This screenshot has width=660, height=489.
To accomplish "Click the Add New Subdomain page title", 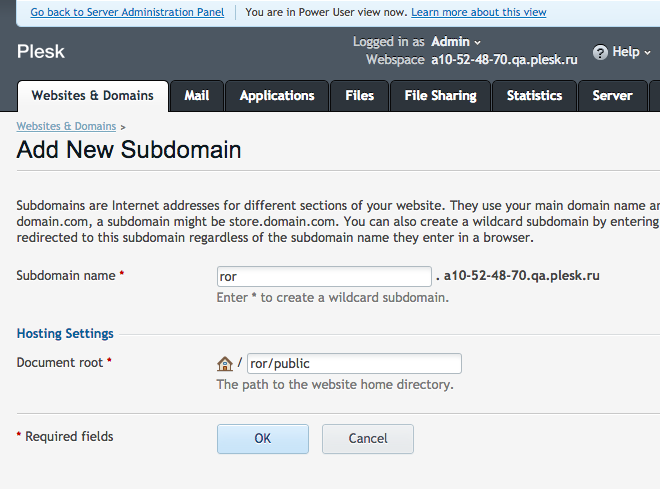I will tap(129, 150).
